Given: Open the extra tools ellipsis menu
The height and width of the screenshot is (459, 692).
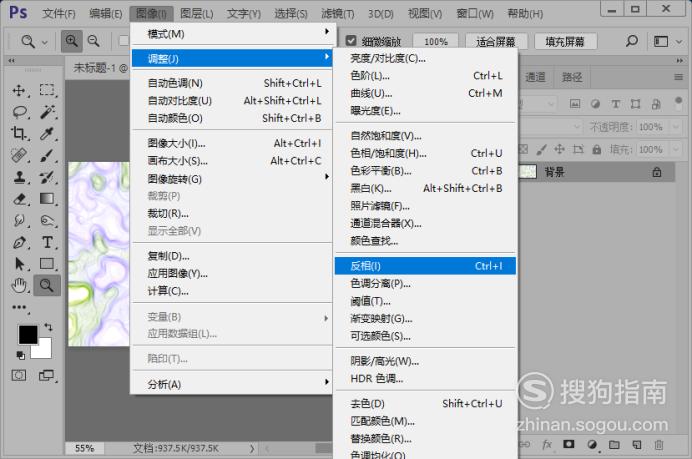Looking at the screenshot, I should 19,307.
